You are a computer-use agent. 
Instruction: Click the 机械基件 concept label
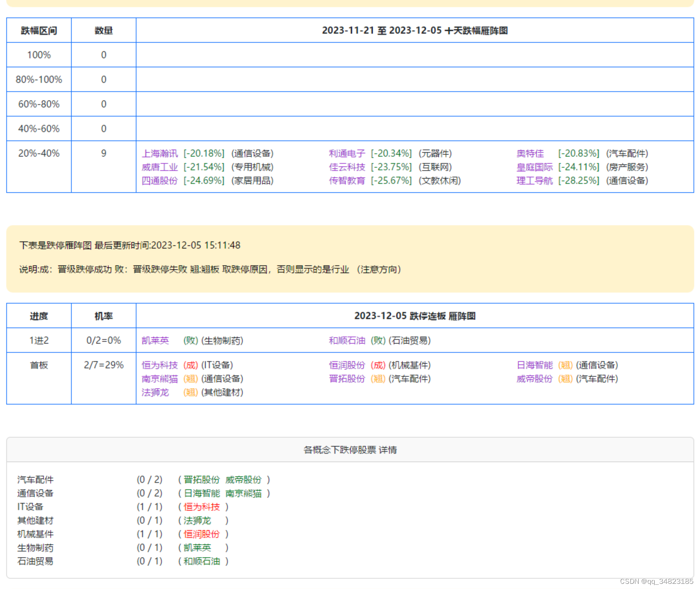coord(35,534)
